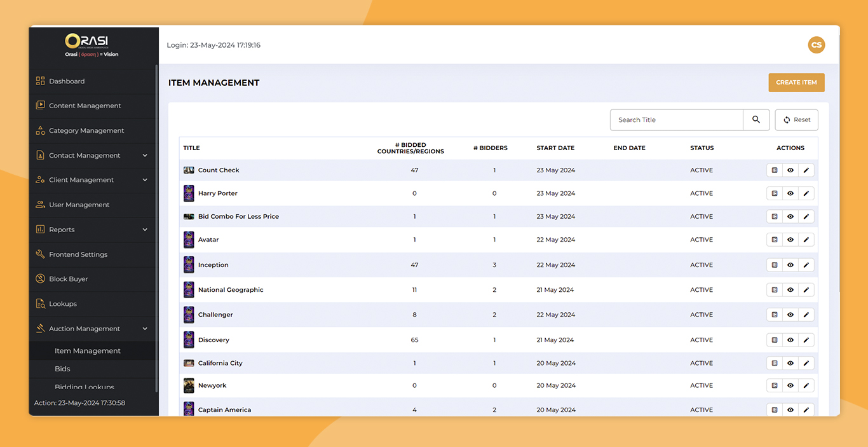The height and width of the screenshot is (447, 868).
Task: Click the Search Title input field
Action: coord(677,120)
